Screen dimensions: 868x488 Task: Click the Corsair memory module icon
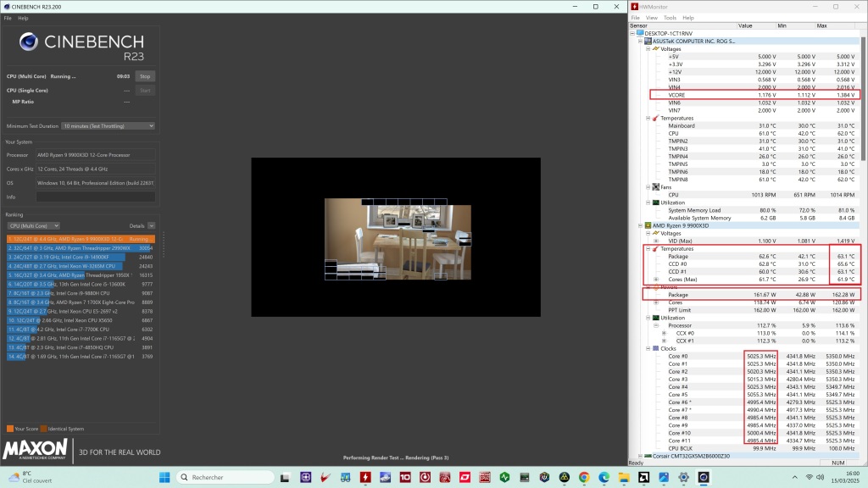click(648, 456)
